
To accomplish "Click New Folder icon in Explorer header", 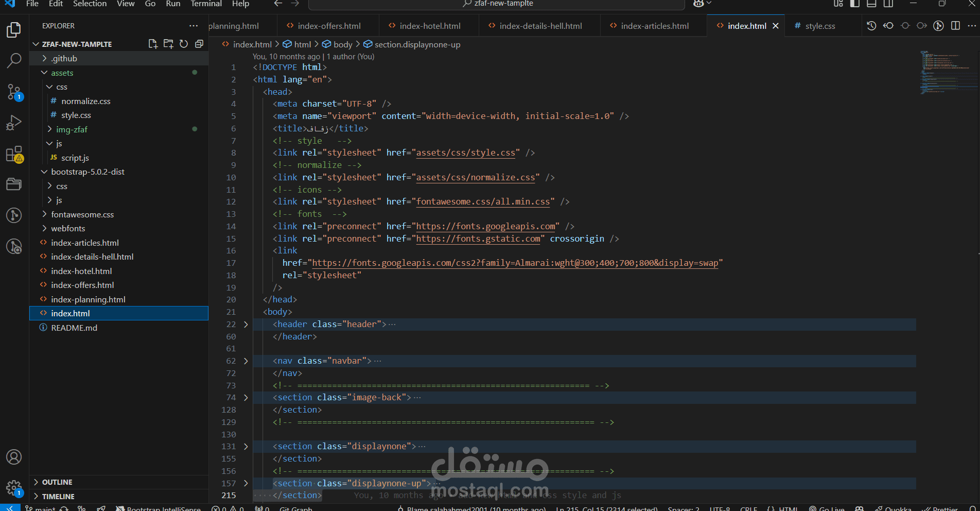I will point(168,44).
